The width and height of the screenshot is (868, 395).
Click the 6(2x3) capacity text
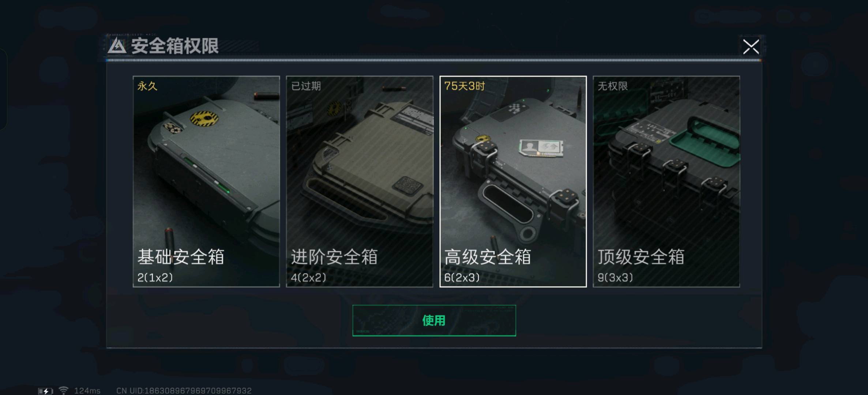(x=462, y=278)
